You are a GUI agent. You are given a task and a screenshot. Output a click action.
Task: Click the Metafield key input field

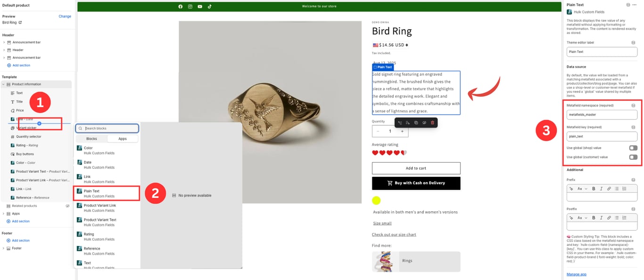pyautogui.click(x=602, y=136)
